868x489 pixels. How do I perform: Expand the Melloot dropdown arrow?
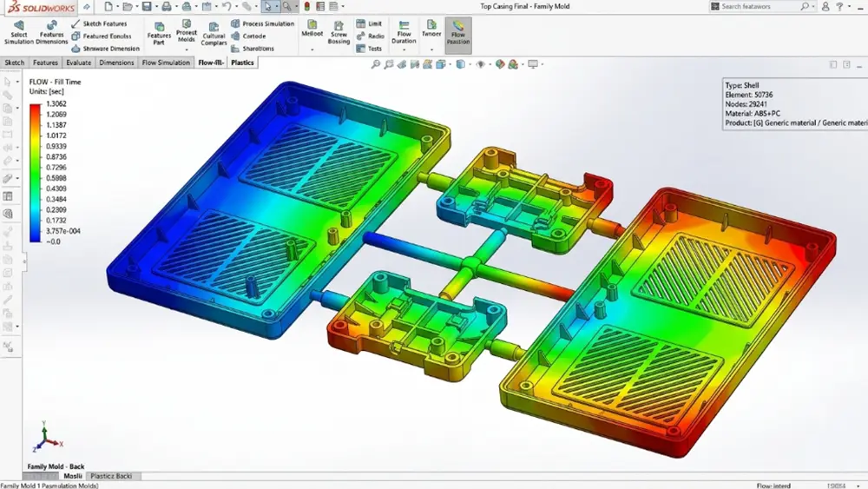point(312,50)
